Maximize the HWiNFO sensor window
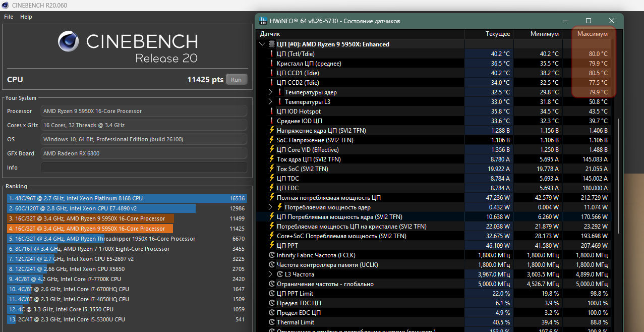 589,21
